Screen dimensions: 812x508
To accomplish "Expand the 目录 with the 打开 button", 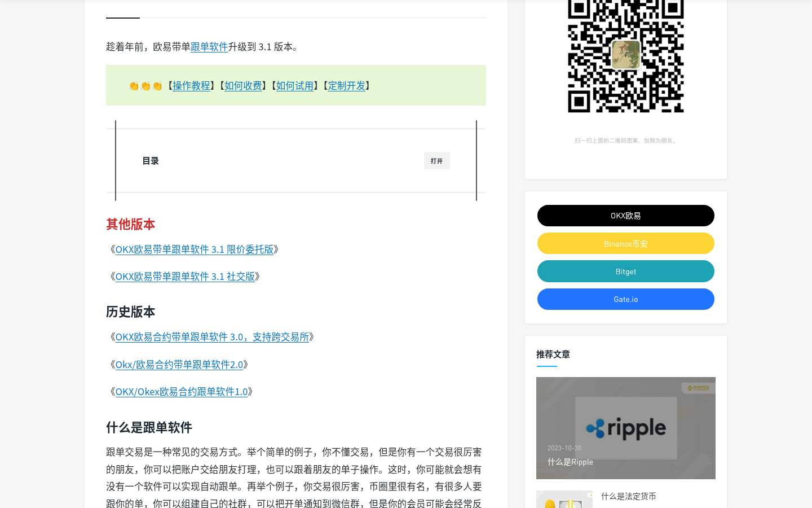I will point(437,161).
